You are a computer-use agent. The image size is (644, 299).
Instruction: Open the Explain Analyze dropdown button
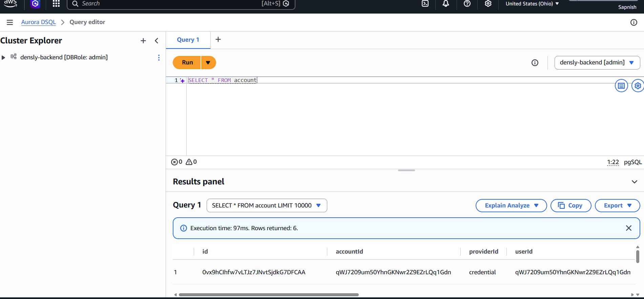511,205
